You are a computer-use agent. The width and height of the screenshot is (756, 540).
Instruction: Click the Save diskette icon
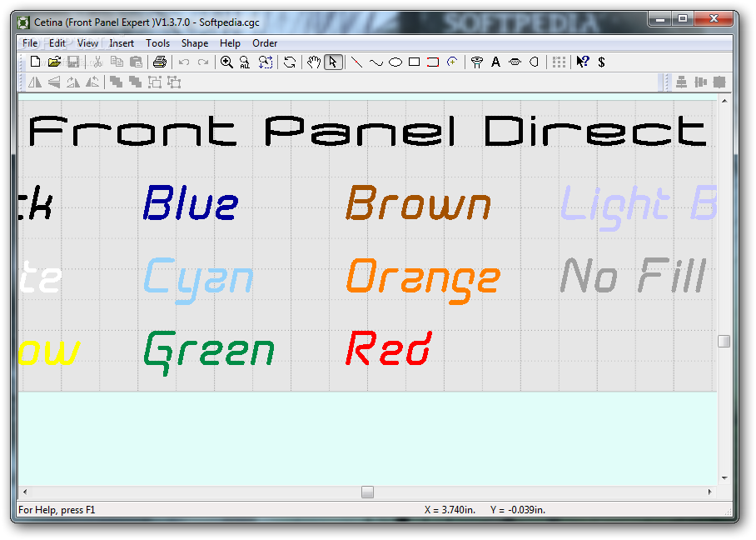pyautogui.click(x=73, y=62)
